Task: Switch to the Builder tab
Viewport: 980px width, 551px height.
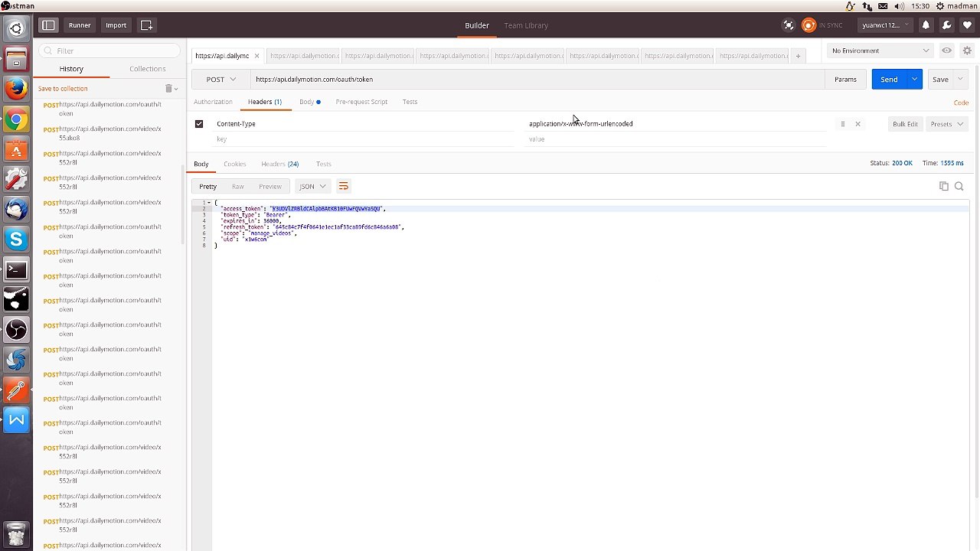Action: pyautogui.click(x=477, y=25)
